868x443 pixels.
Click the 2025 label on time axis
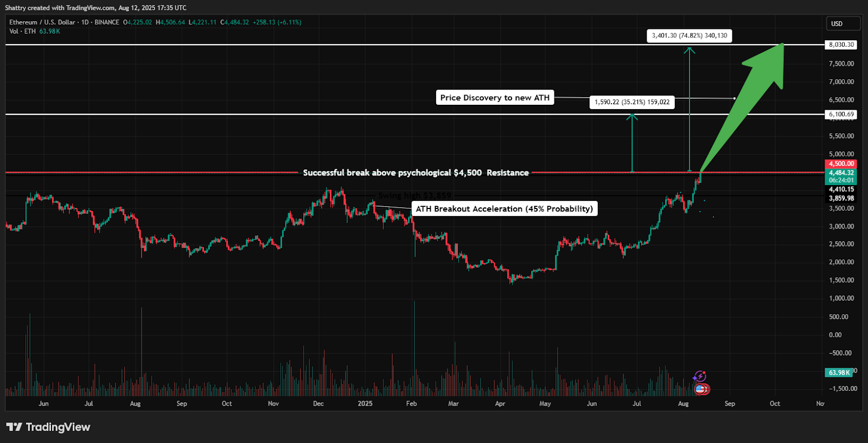pos(365,403)
